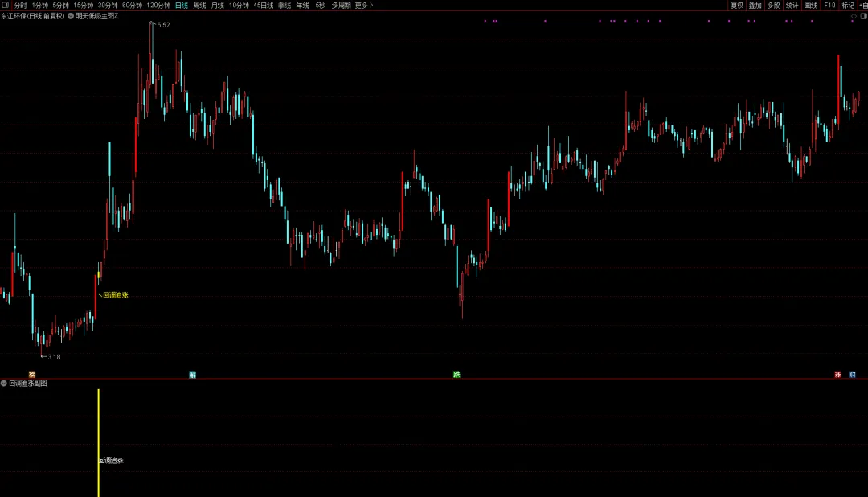Select the 60分钟 period
Screen dimensions: 868x497
pyautogui.click(x=133, y=5)
